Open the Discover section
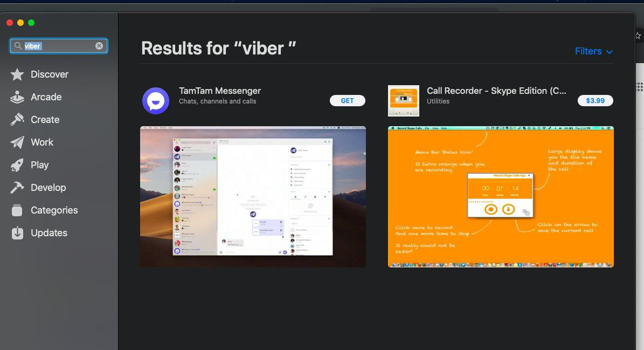This screenshot has width=644, height=350. point(50,74)
